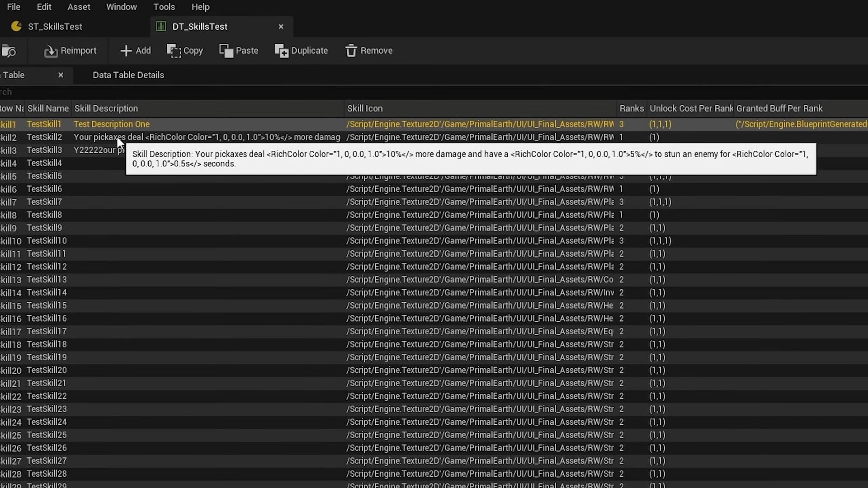Sort by Ranks column header
The height and width of the screenshot is (488, 868).
coord(632,108)
